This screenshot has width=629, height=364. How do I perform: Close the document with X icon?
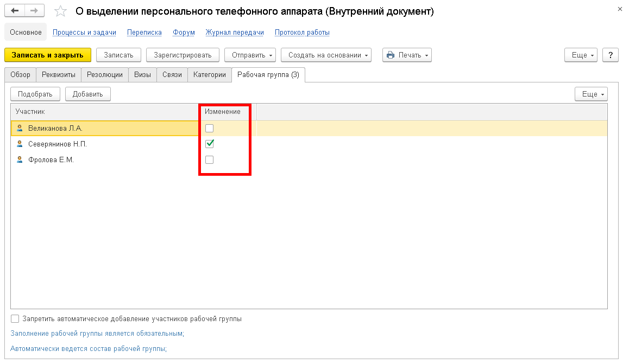620,9
